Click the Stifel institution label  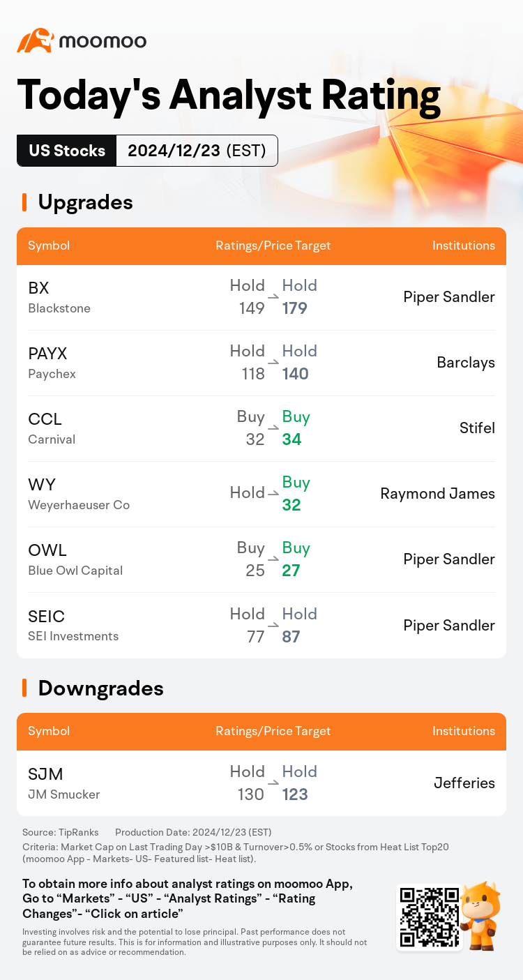tap(477, 428)
